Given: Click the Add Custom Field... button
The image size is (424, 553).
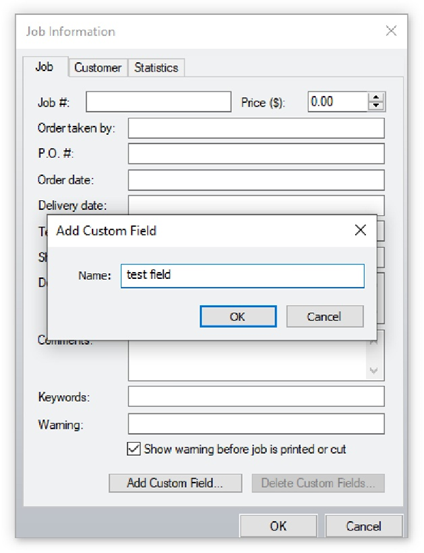Looking at the screenshot, I should pos(175,483).
